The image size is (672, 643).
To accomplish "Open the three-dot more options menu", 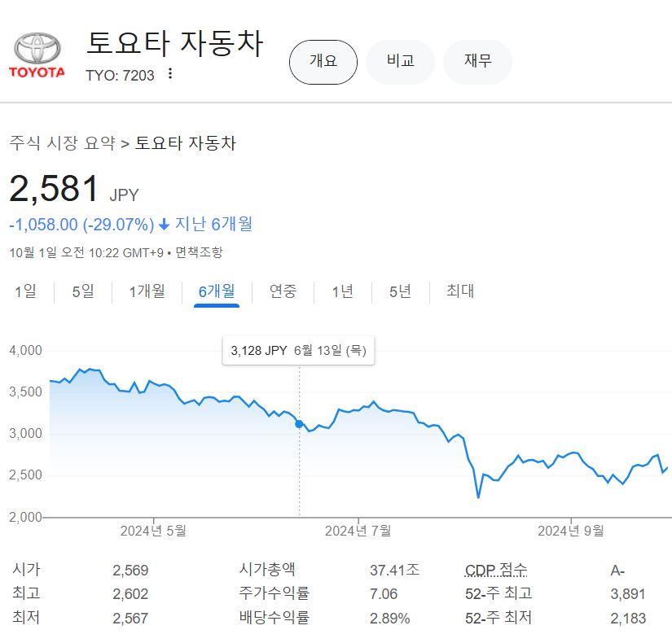I will (x=170, y=74).
